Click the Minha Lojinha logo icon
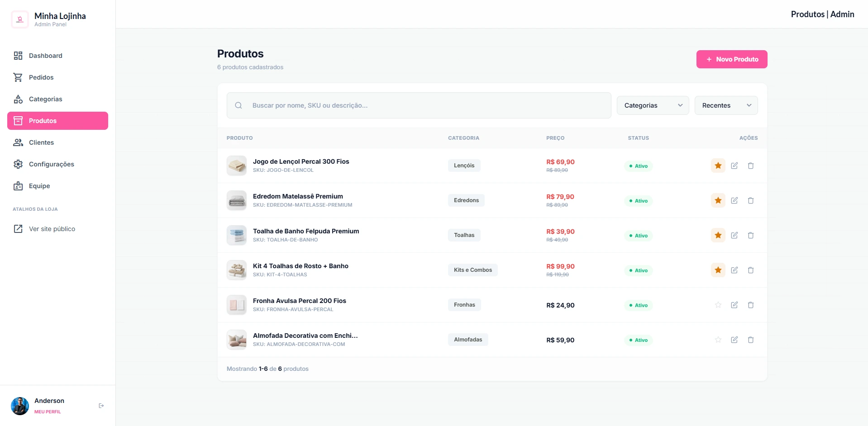The width and height of the screenshot is (868, 426). (x=20, y=19)
